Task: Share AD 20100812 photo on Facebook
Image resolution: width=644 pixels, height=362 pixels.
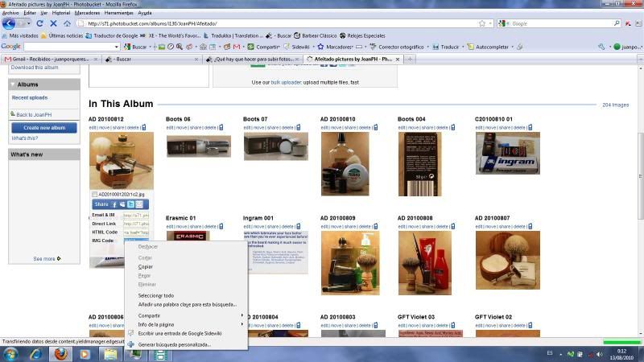Action: (x=114, y=204)
